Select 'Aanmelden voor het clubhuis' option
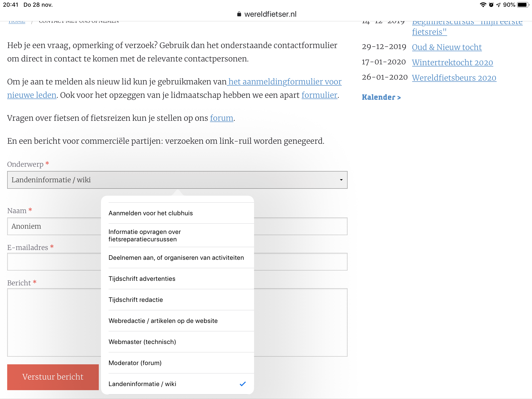 pyautogui.click(x=150, y=213)
